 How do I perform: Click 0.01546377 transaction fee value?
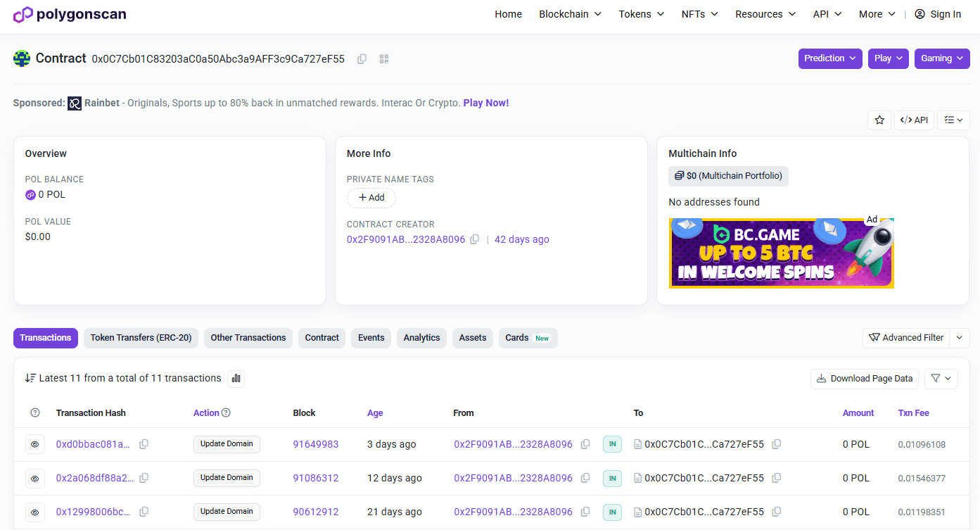922,479
